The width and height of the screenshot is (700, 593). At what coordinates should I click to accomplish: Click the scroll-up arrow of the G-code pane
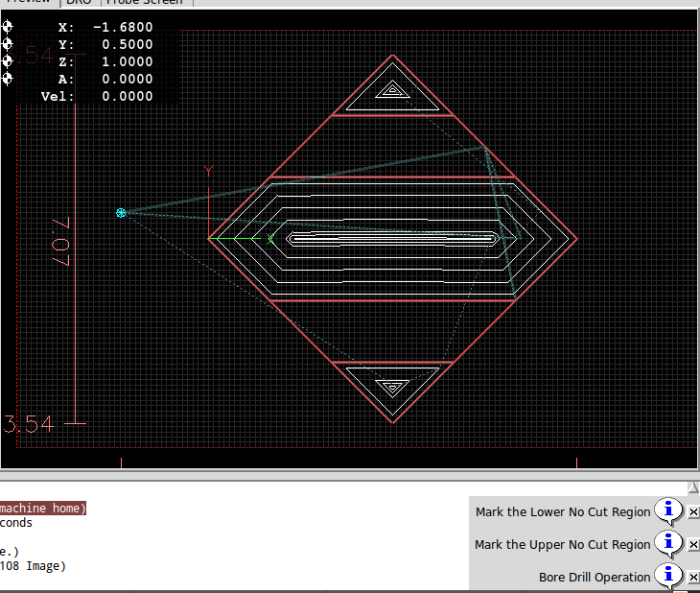[x=692, y=486]
